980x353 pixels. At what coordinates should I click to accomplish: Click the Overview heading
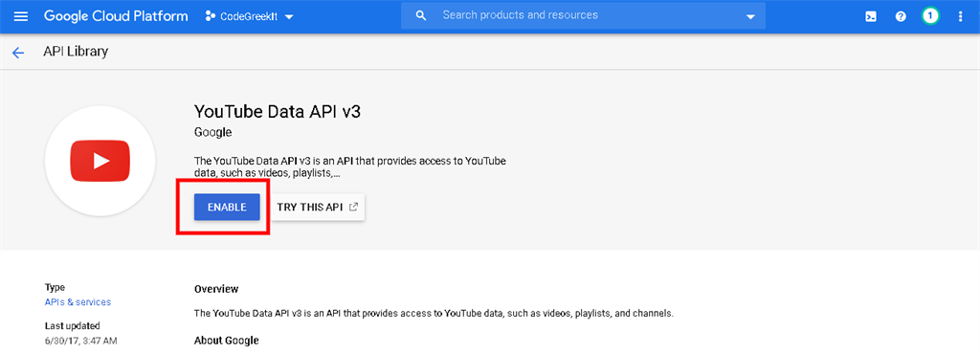[216, 289]
